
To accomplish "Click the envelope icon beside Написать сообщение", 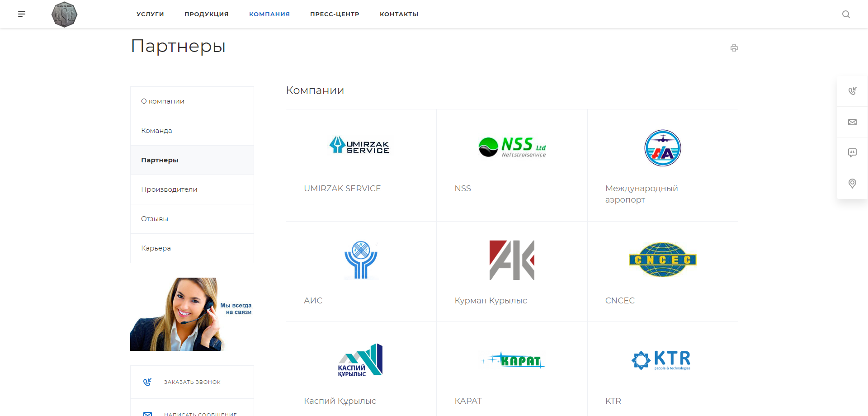I will point(147,413).
